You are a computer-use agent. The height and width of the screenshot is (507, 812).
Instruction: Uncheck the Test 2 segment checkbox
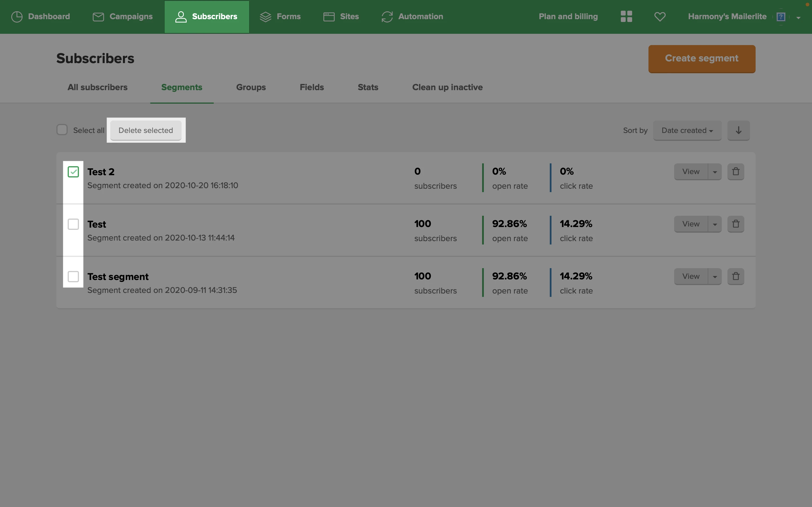pos(73,172)
